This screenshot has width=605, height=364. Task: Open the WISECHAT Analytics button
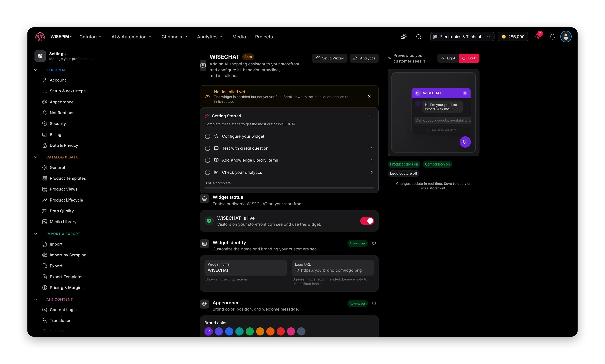pos(364,58)
